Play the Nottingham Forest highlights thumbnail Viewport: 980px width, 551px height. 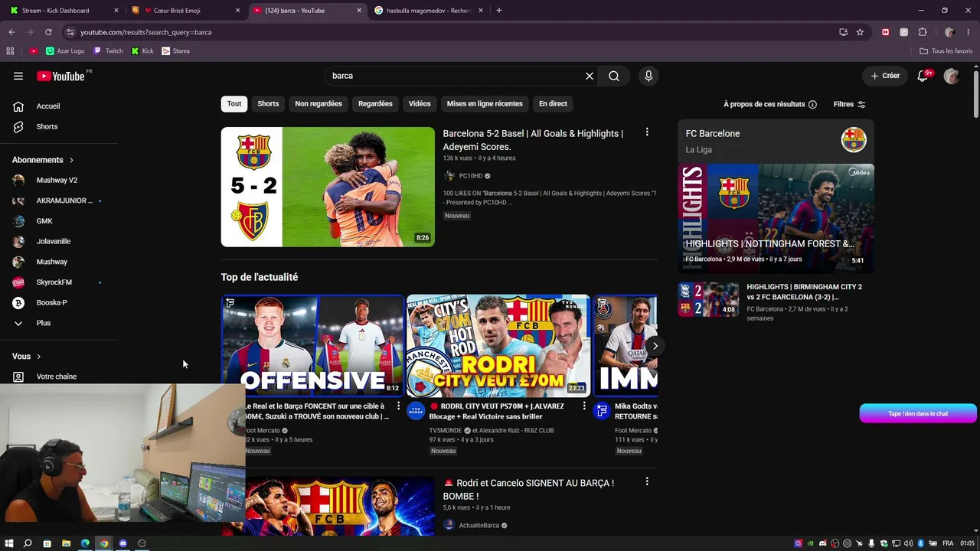click(x=776, y=218)
